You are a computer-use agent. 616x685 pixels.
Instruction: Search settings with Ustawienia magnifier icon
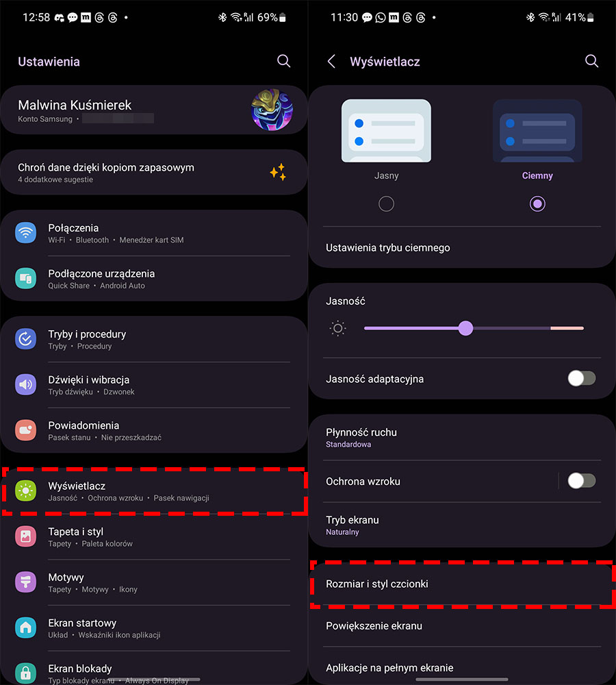(284, 61)
